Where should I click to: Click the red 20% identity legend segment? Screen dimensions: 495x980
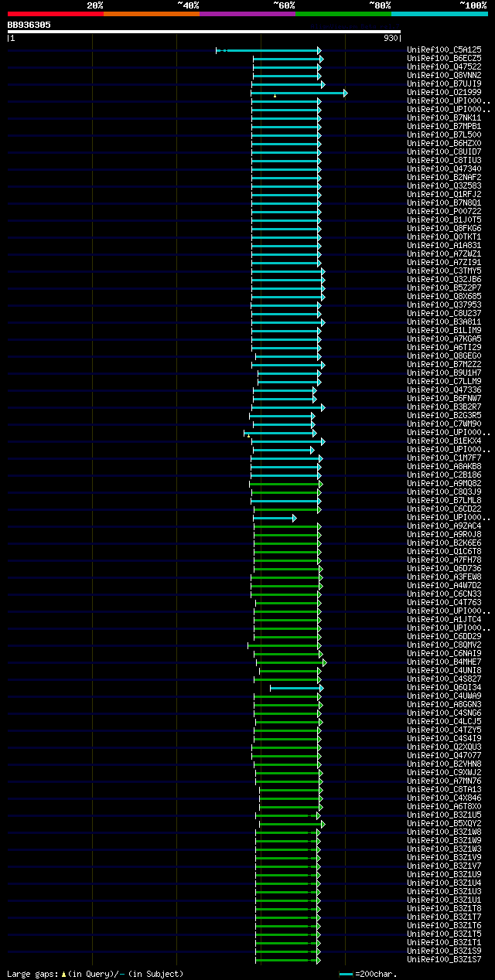coord(55,14)
